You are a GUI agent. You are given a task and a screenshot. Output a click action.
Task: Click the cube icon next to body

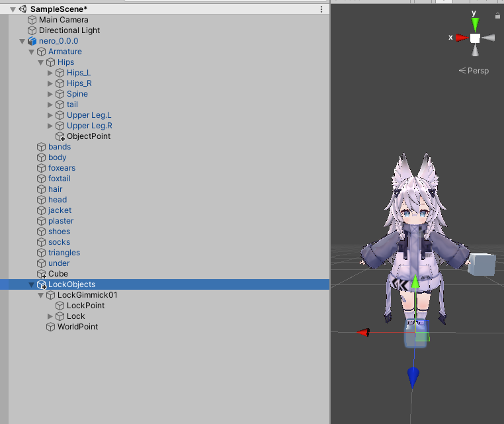pos(41,157)
